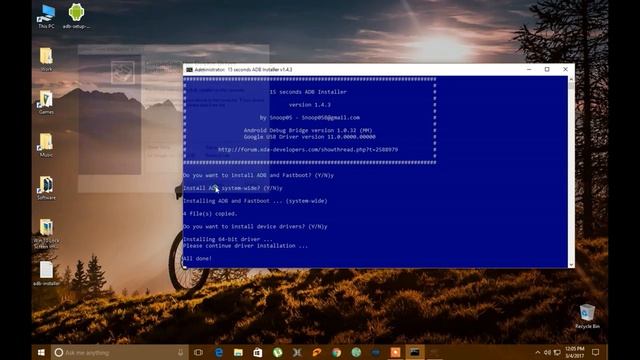Click "Do you want to install device drivers?" line

coord(255,227)
